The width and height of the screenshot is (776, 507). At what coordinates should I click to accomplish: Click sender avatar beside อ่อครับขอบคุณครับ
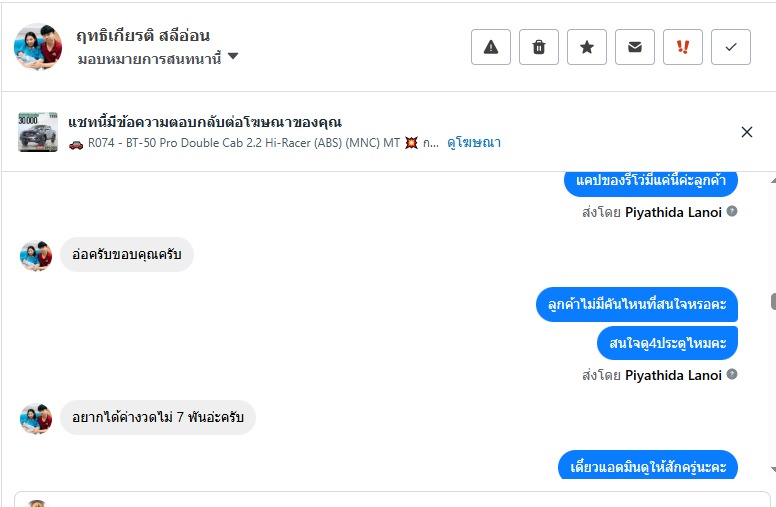click(x=36, y=255)
